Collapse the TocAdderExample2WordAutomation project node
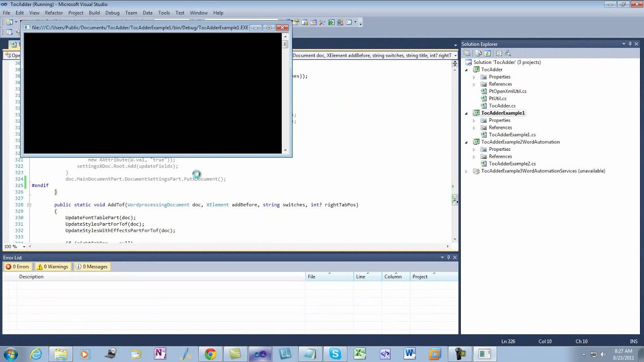Screen dimensions: 644x362 pos(466,142)
